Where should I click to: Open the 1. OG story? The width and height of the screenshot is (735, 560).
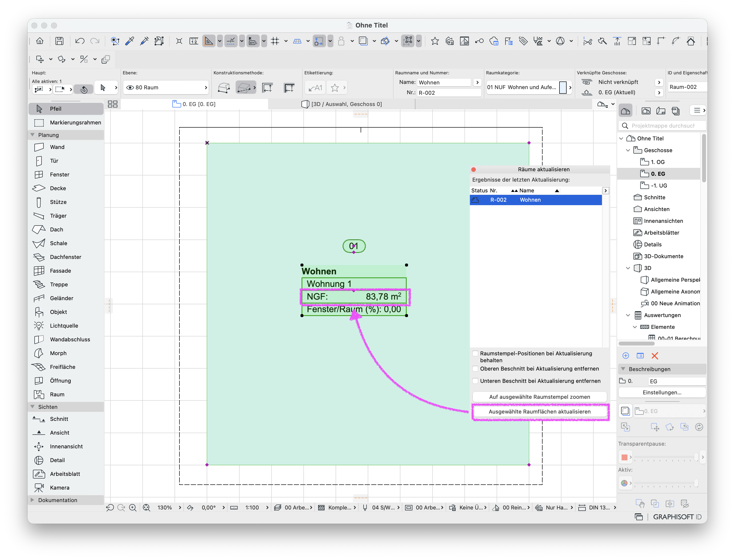tap(657, 162)
